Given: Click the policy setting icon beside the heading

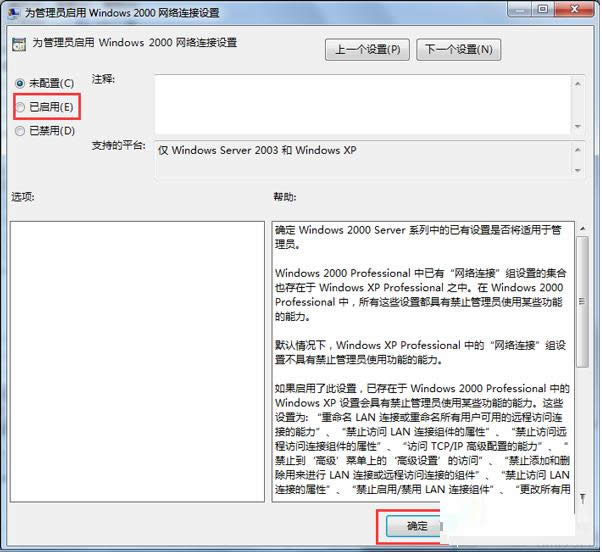Looking at the screenshot, I should (x=19, y=44).
